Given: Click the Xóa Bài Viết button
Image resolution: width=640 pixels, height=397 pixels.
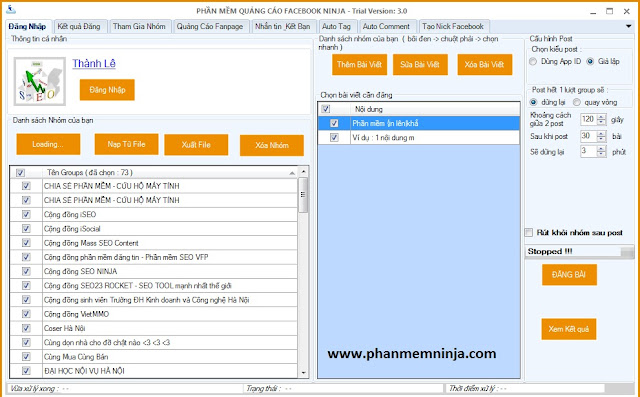Looking at the screenshot, I should tap(484, 64).
